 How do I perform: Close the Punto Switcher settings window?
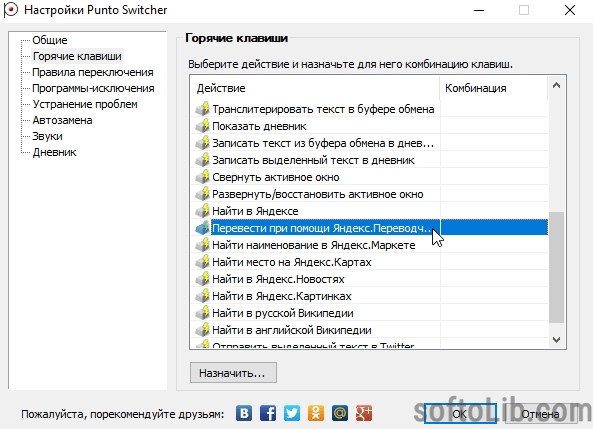point(570,10)
